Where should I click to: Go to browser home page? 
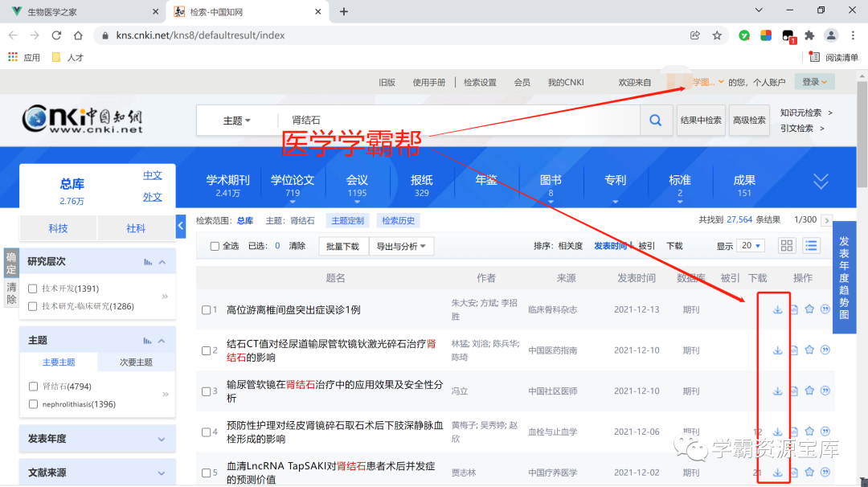click(x=78, y=35)
